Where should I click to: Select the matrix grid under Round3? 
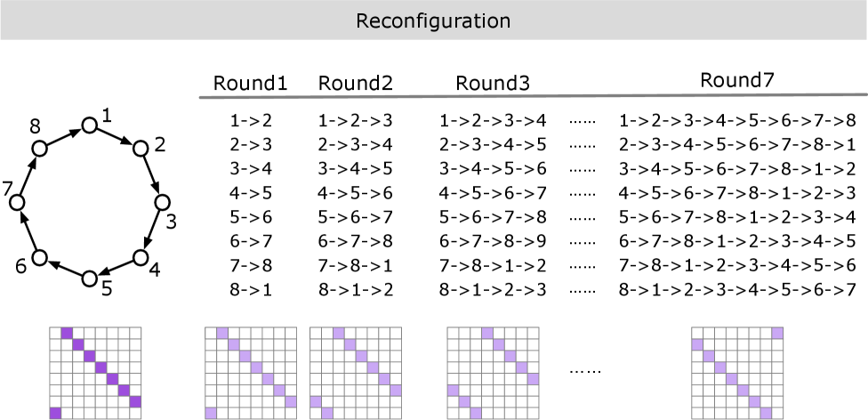491,372
